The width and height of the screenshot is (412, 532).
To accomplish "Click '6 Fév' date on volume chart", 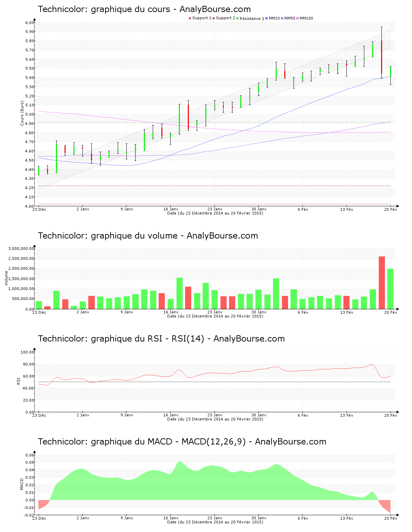I will click(303, 312).
